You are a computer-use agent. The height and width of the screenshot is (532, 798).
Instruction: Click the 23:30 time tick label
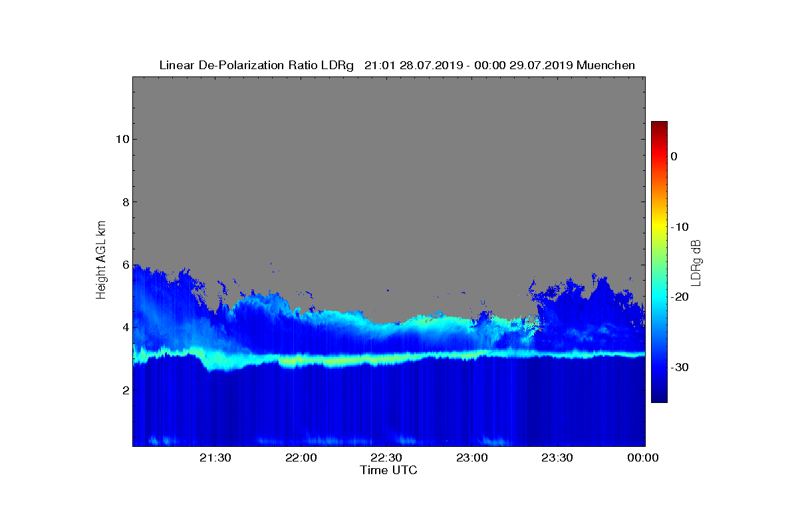pyautogui.click(x=558, y=458)
